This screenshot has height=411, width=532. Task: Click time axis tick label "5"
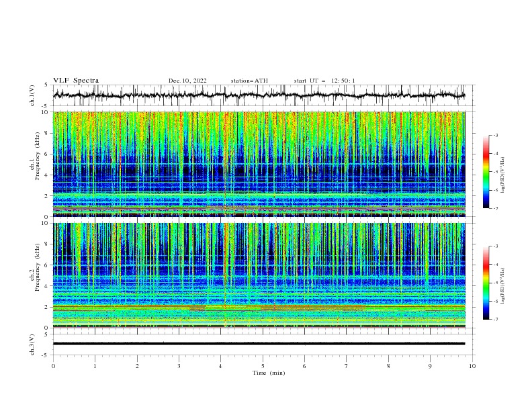click(x=263, y=366)
